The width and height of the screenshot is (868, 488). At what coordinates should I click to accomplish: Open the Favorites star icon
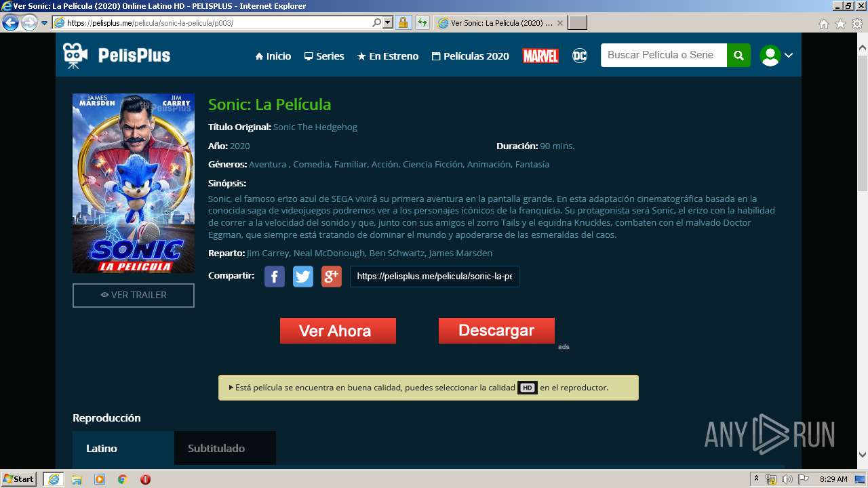click(840, 24)
